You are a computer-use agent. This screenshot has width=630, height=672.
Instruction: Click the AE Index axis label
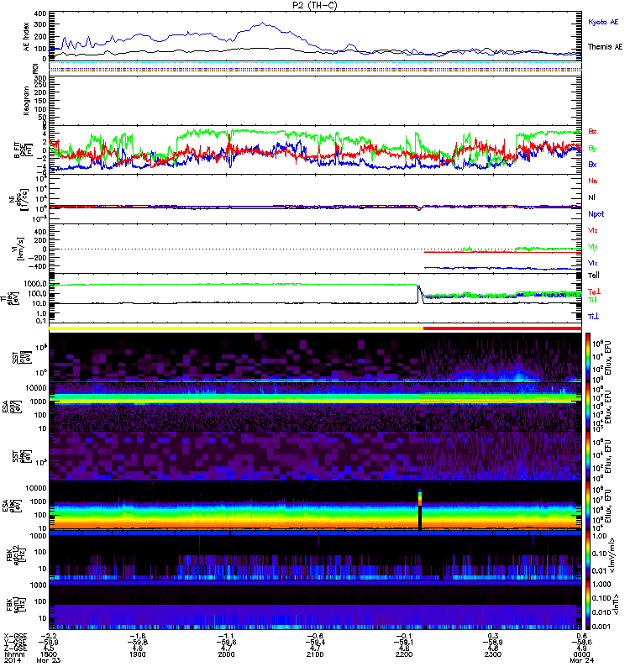pos(27,37)
